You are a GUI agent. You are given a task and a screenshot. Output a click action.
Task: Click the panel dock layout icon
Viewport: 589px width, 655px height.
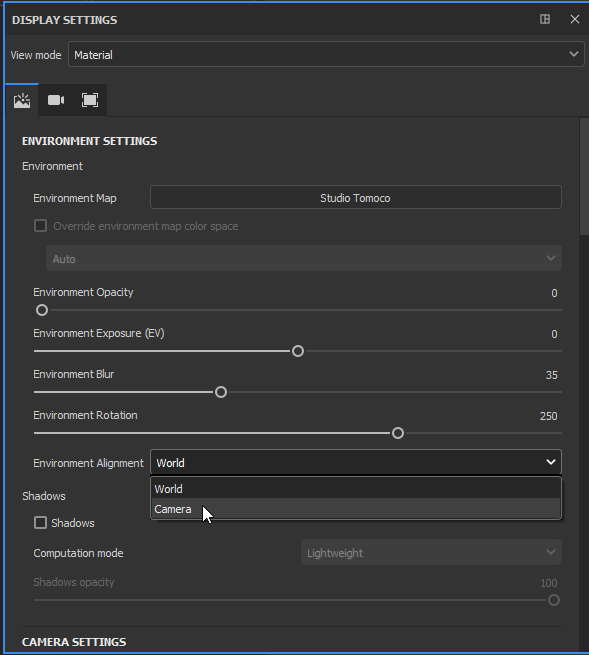point(545,19)
